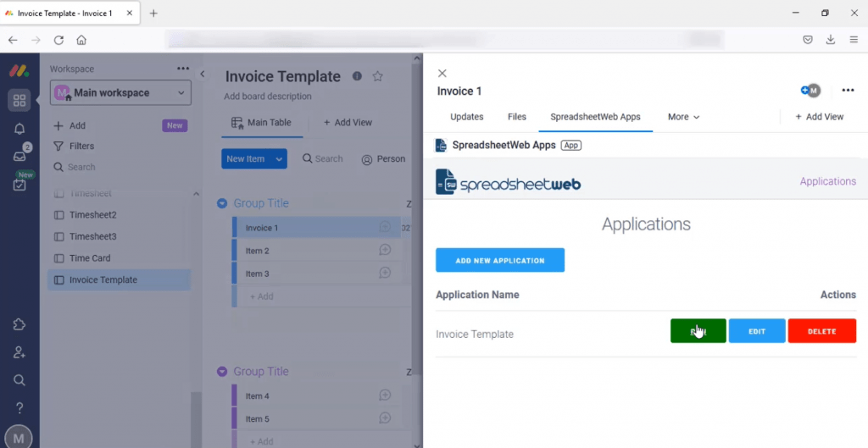Click Add in workspace panel
This screenshot has height=448, width=868.
(x=70, y=125)
